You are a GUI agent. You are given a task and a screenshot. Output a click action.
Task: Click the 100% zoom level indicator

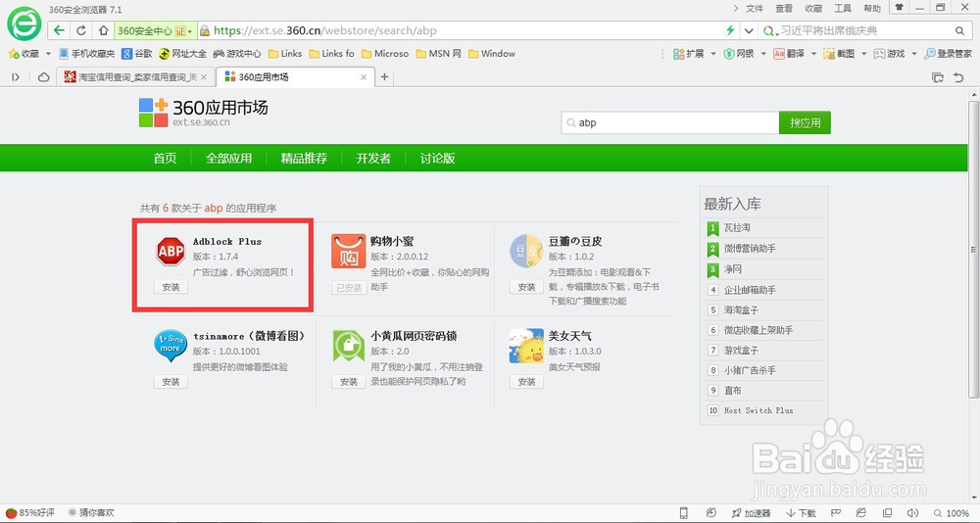pyautogui.click(x=952, y=513)
